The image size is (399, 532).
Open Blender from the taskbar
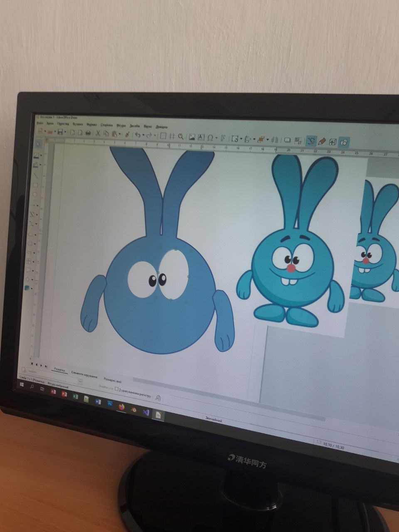134,409
